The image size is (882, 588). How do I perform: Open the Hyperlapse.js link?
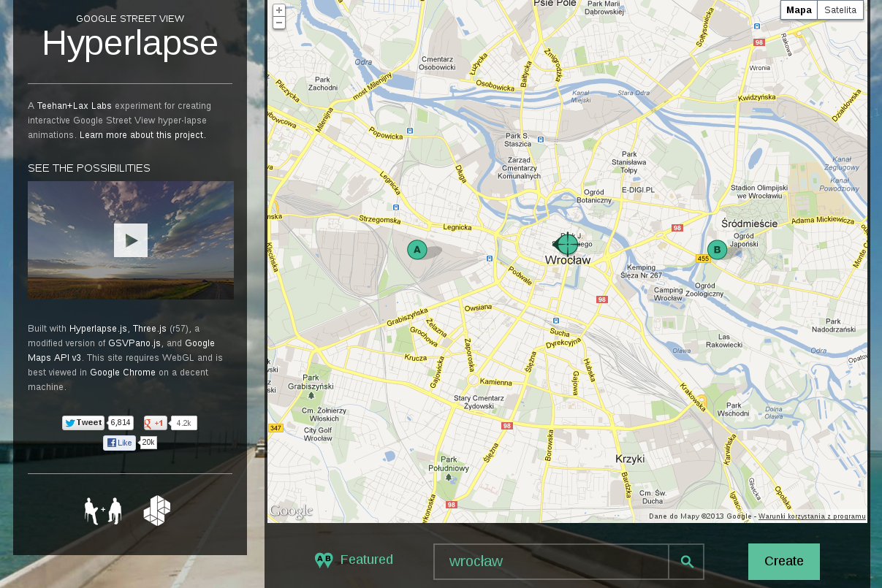99,329
